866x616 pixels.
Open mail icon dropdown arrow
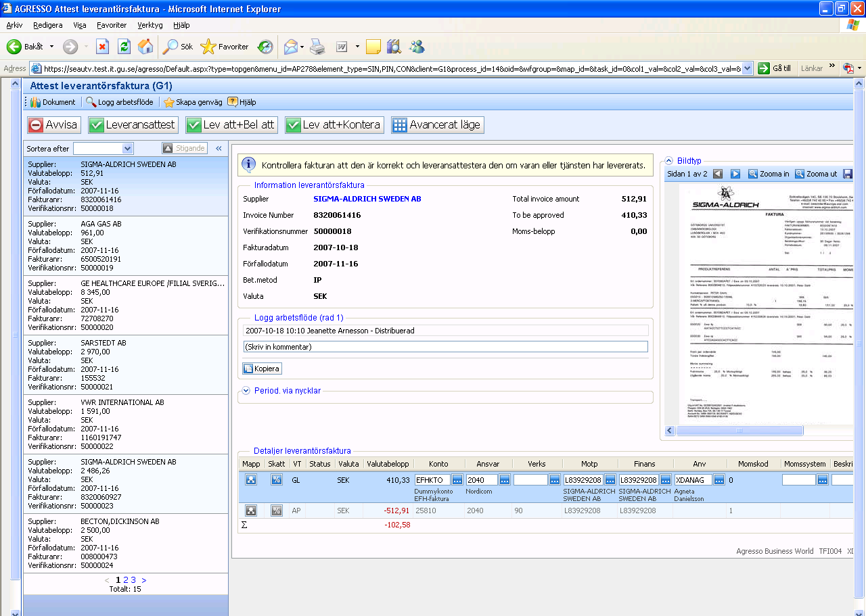[302, 47]
